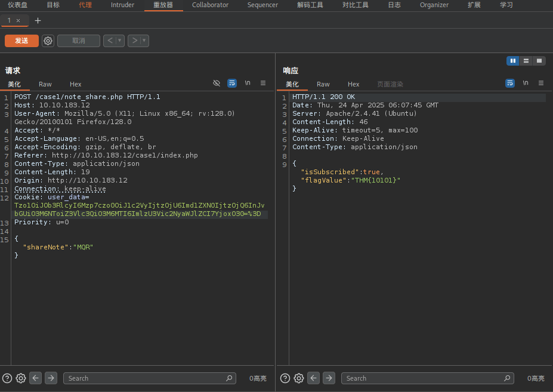Focus the response Search field
The height and width of the screenshot is (392, 553).
point(428,378)
